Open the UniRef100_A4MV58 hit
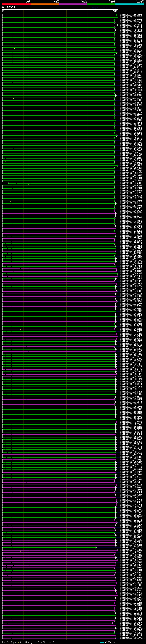The height and width of the screenshot is (644, 146). [x=131, y=633]
